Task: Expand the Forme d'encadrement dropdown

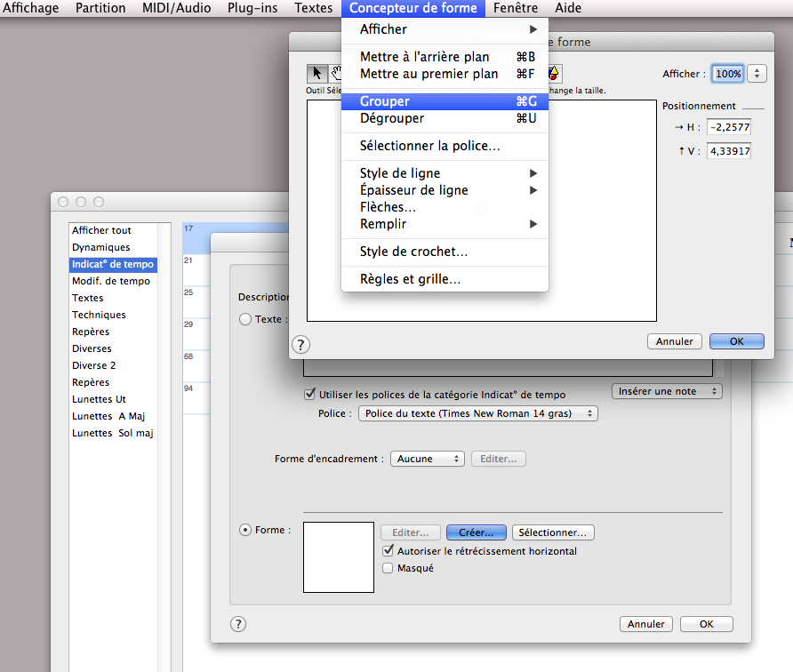Action: 427,459
